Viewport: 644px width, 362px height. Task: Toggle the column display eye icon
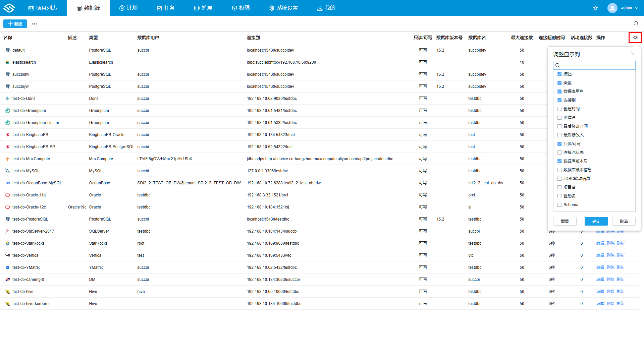tap(635, 38)
